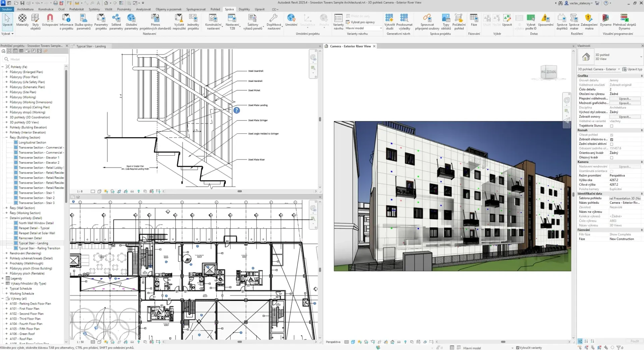644x350 pixels.
Task: Select Rainscreen Detail in project browser
Action: [x=30, y=238]
